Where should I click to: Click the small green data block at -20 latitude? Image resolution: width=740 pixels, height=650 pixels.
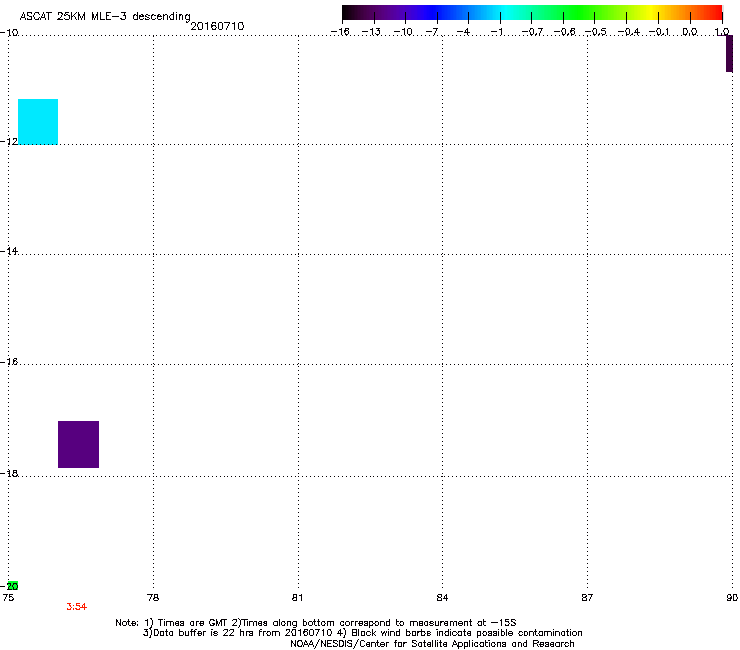(x=13, y=585)
